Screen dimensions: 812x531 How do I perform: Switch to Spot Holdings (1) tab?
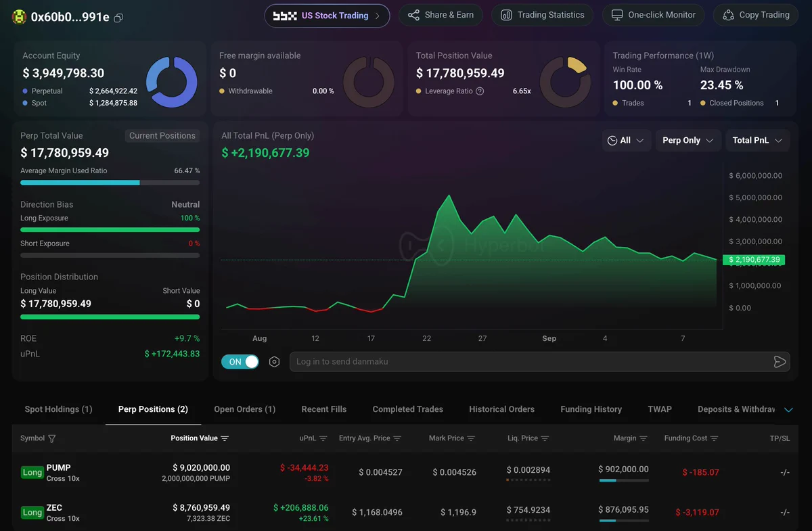58,409
